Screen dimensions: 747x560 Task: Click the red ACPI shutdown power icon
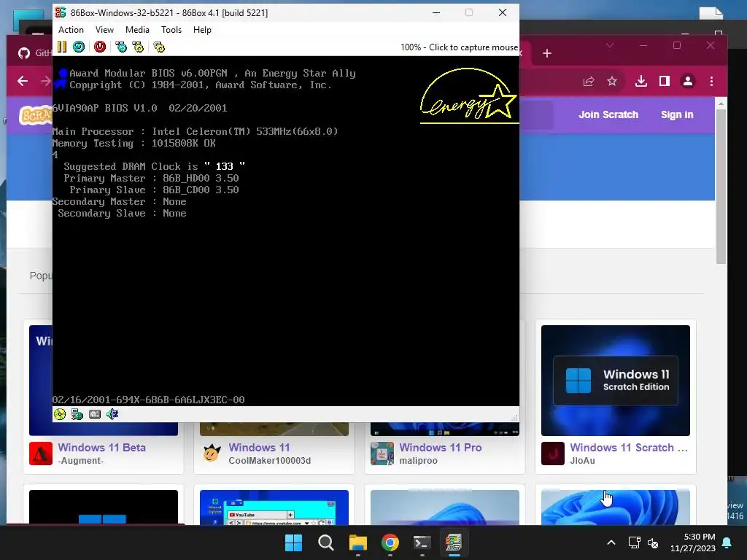[99, 47]
